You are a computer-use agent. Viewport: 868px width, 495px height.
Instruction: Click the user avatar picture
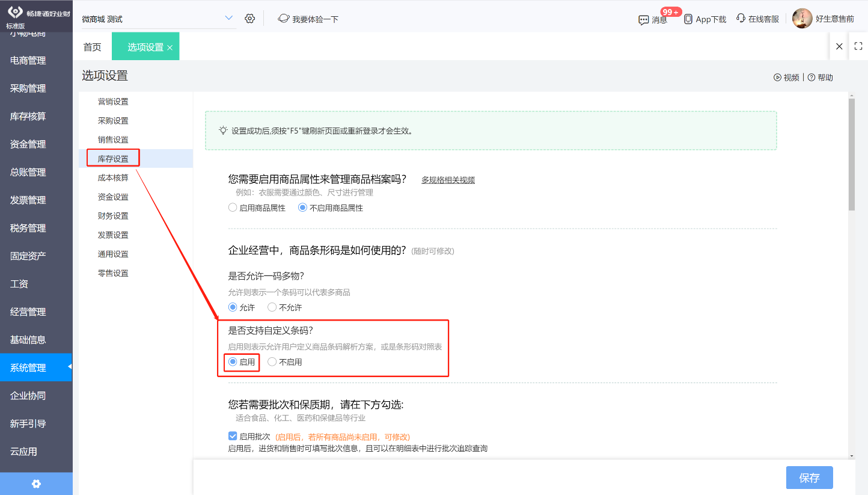click(x=802, y=19)
